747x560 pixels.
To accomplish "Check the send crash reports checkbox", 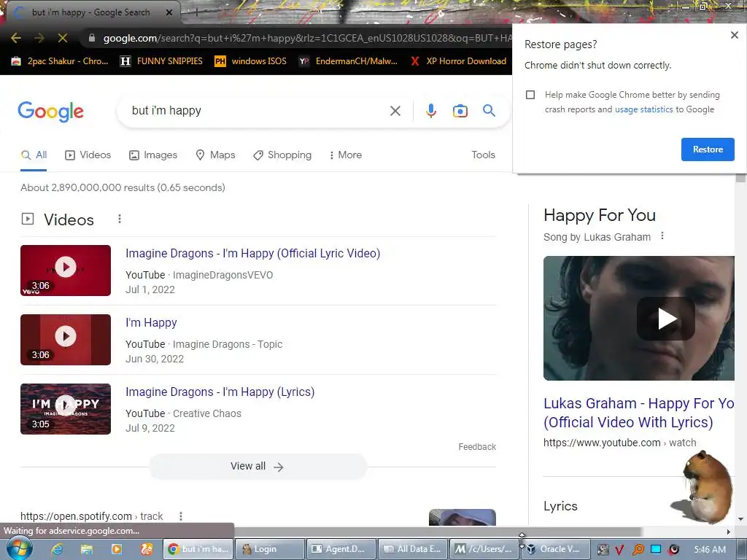I will pos(530,95).
